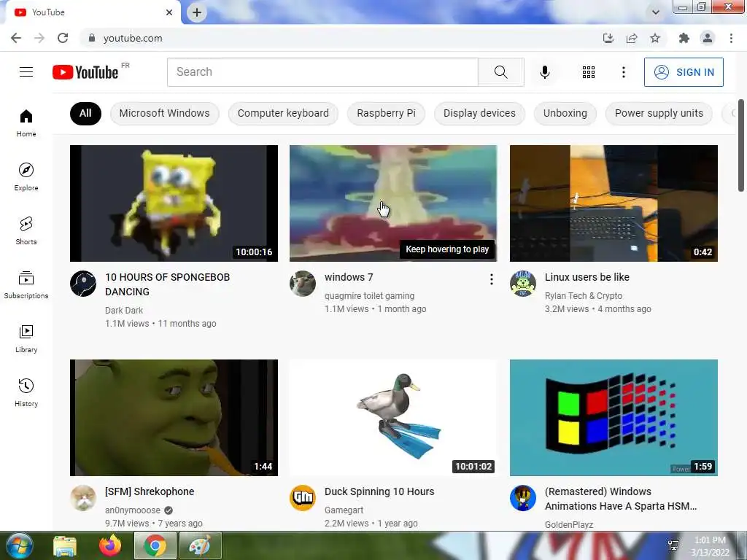The height and width of the screenshot is (560, 747).
Task: Open Shorts in sidebar
Action: [26, 230]
